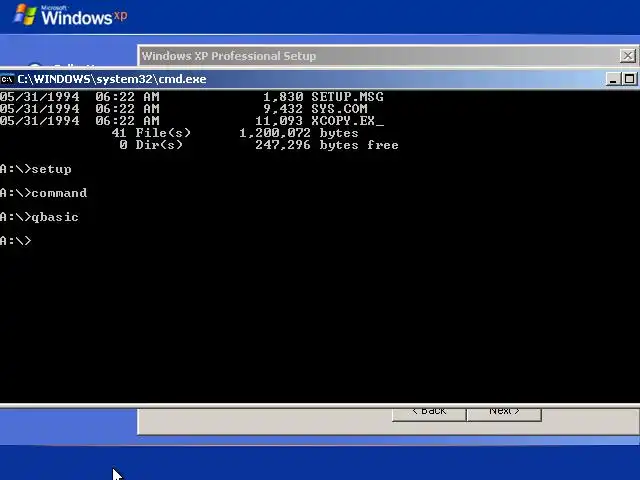Click the Back button in Setup
This screenshot has height=480, width=640.
coord(429,413)
